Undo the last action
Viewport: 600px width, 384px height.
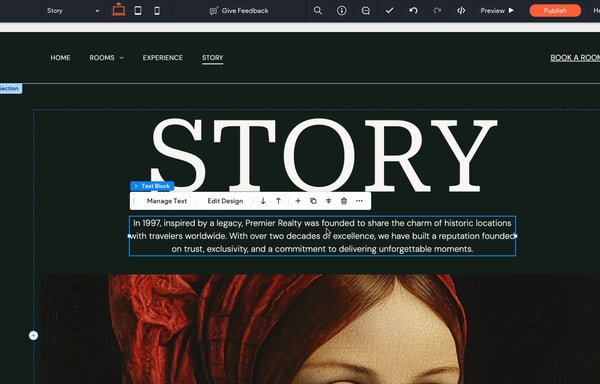point(413,10)
